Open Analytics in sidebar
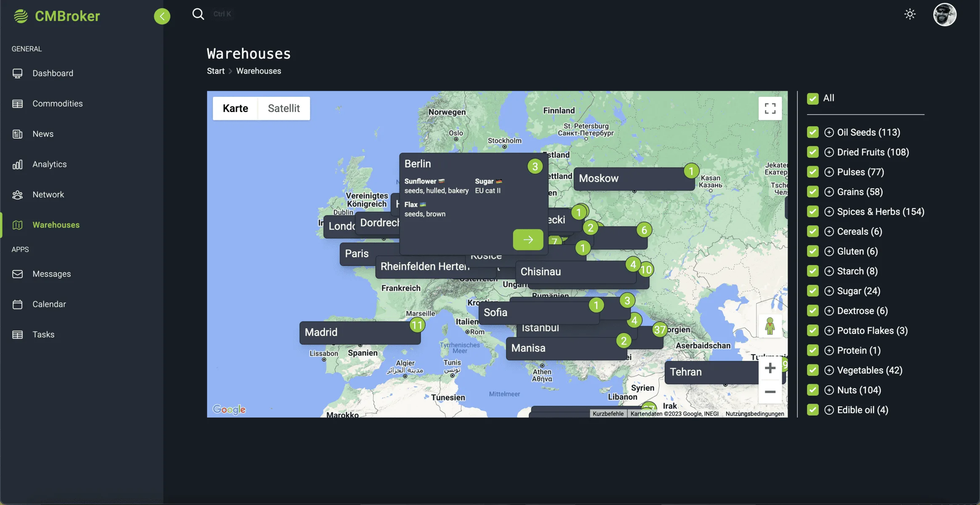Image resolution: width=980 pixels, height=505 pixels. [x=50, y=164]
